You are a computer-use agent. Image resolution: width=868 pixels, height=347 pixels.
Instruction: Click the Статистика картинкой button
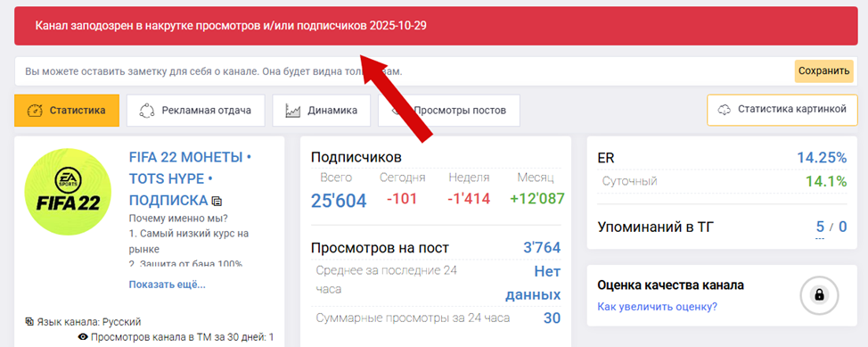(x=782, y=110)
